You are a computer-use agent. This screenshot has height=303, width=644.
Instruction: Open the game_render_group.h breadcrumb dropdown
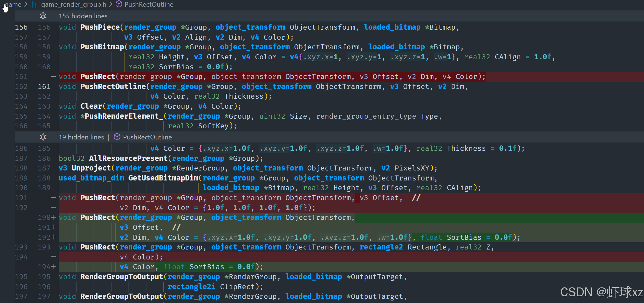coord(74,4)
